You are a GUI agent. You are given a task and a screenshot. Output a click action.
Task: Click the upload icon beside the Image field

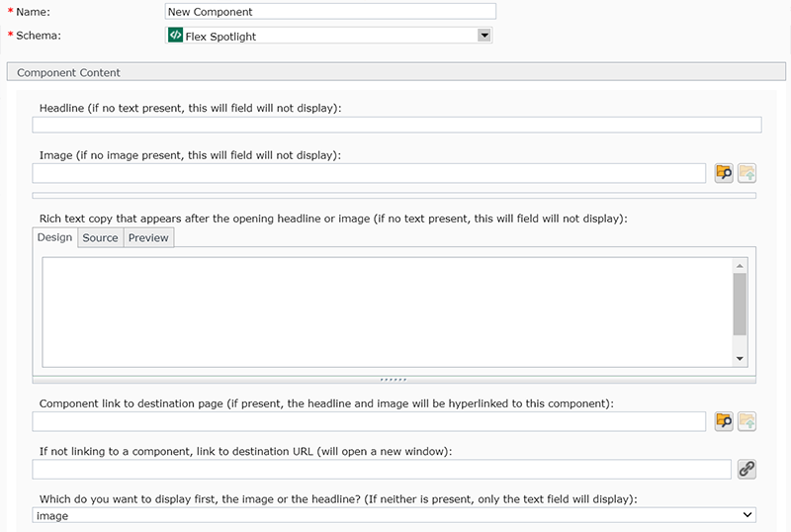point(747,173)
